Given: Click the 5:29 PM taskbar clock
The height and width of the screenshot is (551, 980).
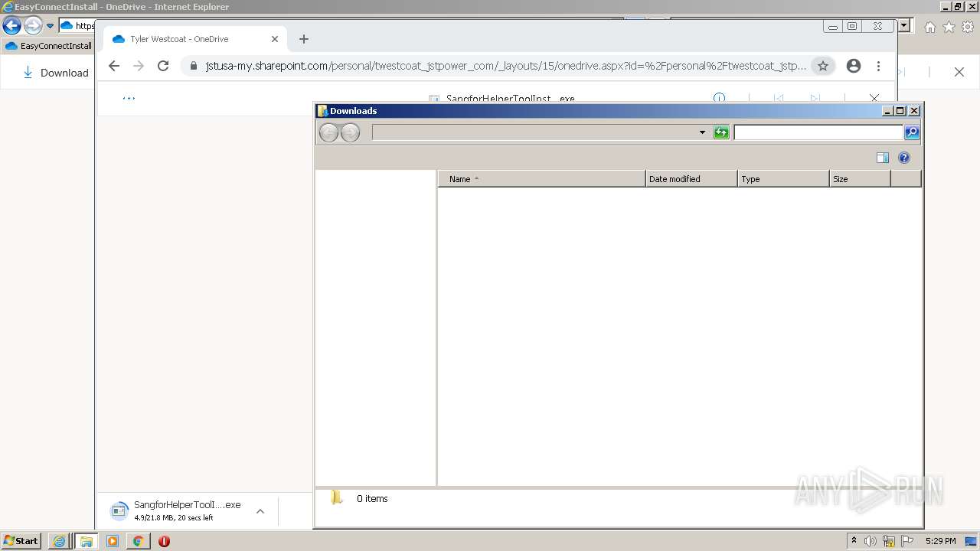Looking at the screenshot, I should pos(940,541).
